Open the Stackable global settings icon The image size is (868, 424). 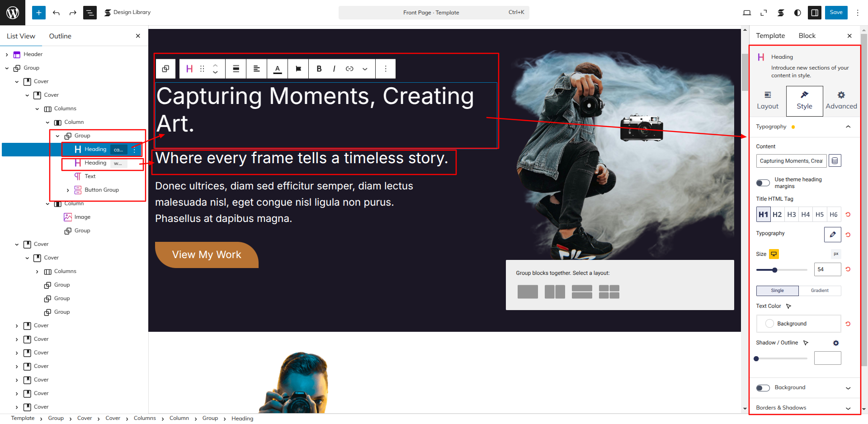pos(781,13)
